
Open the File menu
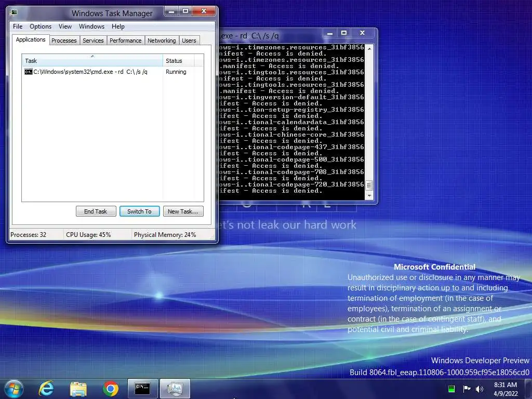(x=18, y=26)
